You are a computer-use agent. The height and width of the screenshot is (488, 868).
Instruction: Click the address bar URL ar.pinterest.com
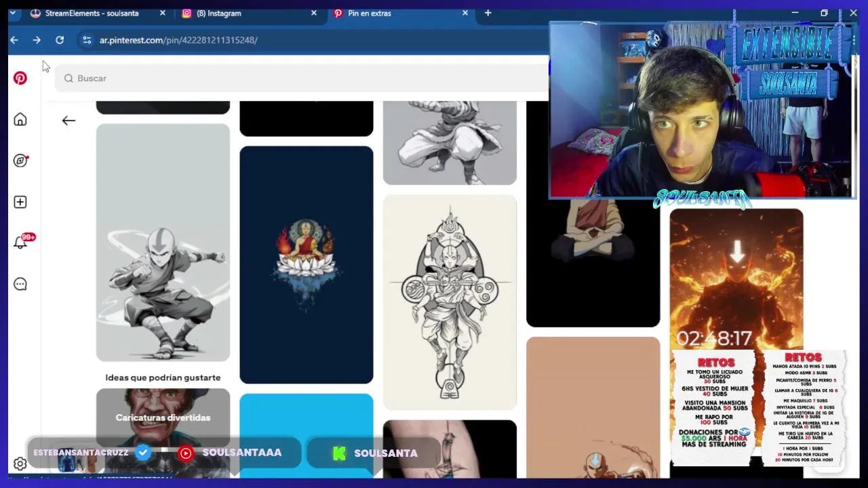click(178, 40)
